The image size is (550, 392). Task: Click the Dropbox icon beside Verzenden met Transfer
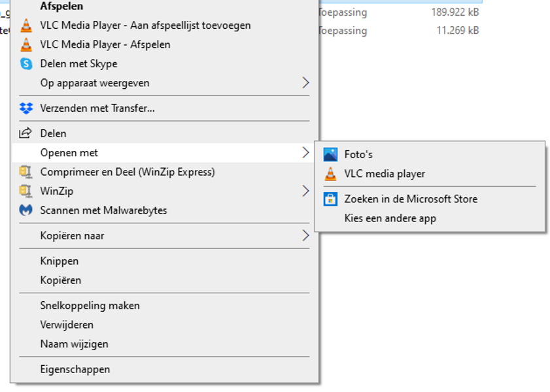tap(26, 108)
